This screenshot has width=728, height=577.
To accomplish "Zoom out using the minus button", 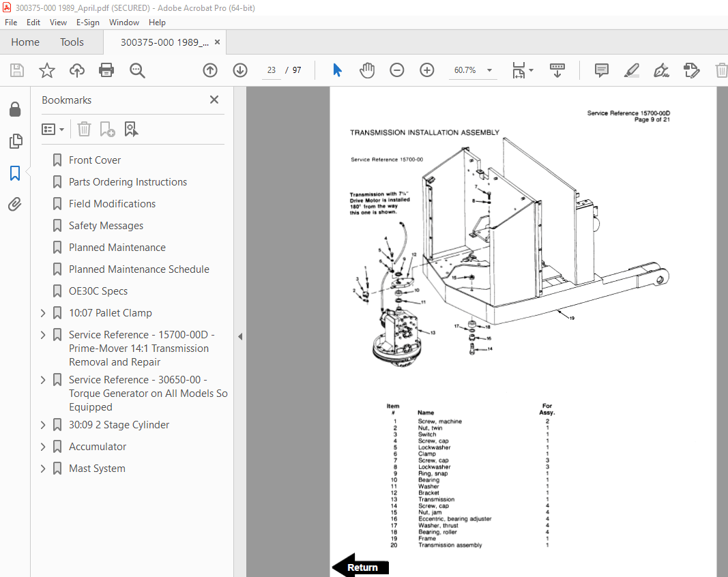I will pyautogui.click(x=396, y=70).
